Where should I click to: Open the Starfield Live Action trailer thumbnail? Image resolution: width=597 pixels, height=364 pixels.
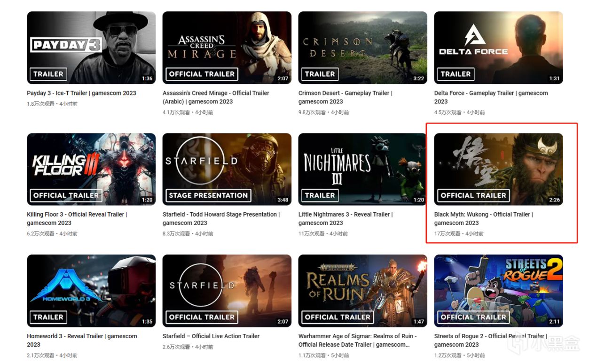point(227,291)
